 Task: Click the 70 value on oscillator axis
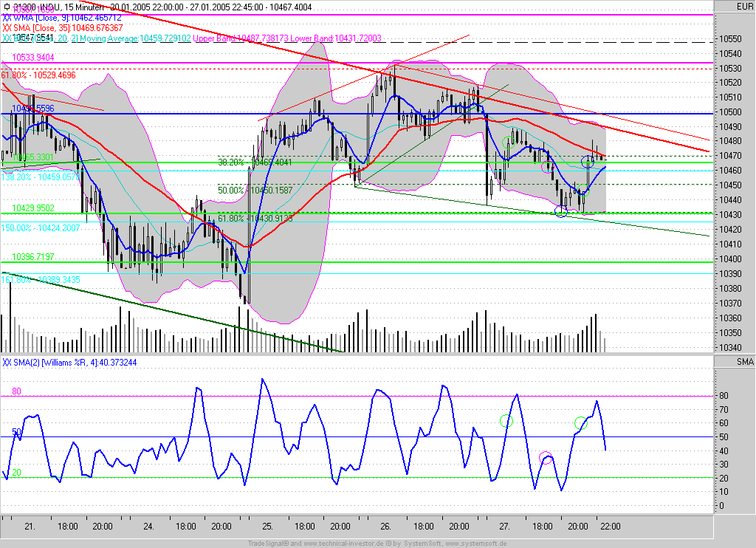[724, 410]
